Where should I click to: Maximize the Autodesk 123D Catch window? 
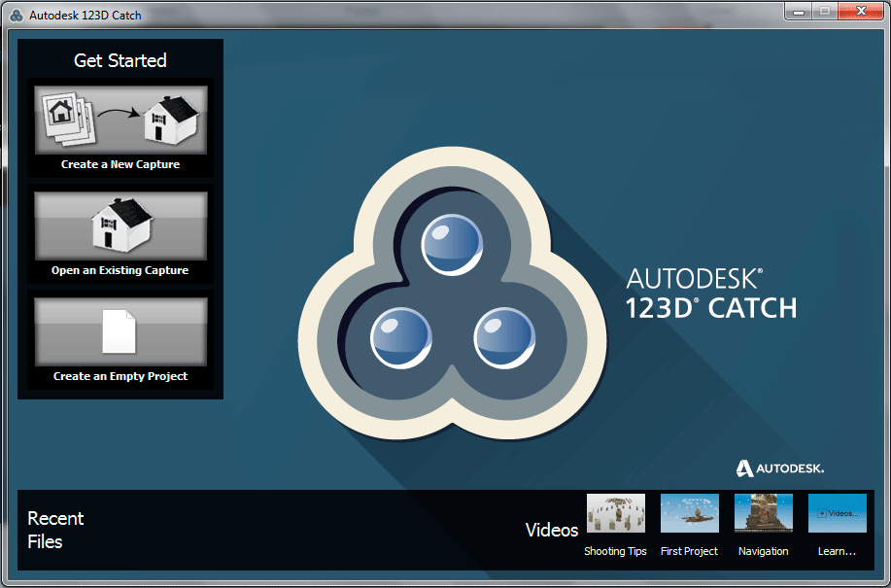[x=825, y=12]
